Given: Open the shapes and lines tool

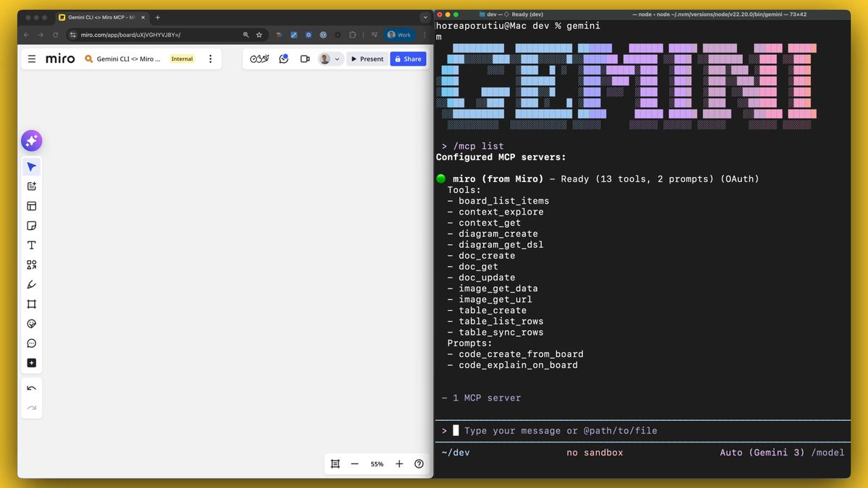Looking at the screenshot, I should click(32, 265).
